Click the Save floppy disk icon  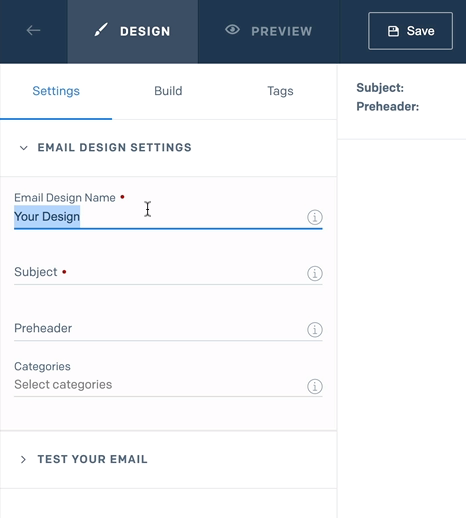click(x=393, y=31)
